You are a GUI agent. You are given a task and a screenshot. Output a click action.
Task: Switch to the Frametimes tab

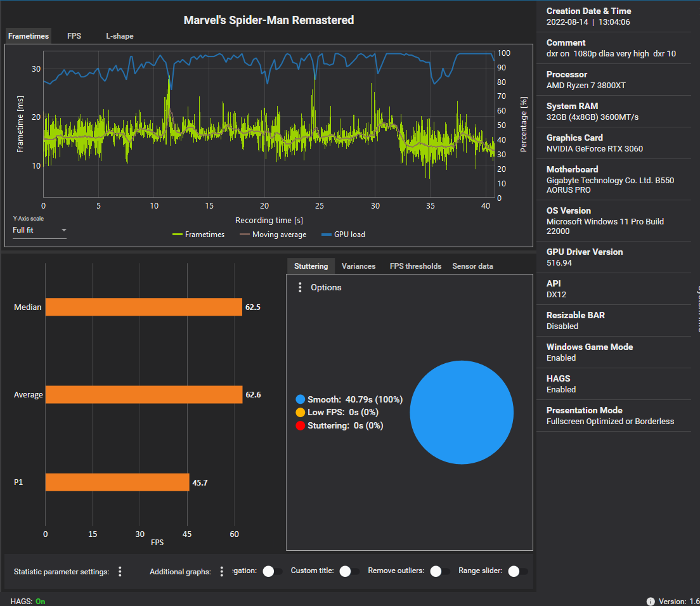tap(29, 36)
